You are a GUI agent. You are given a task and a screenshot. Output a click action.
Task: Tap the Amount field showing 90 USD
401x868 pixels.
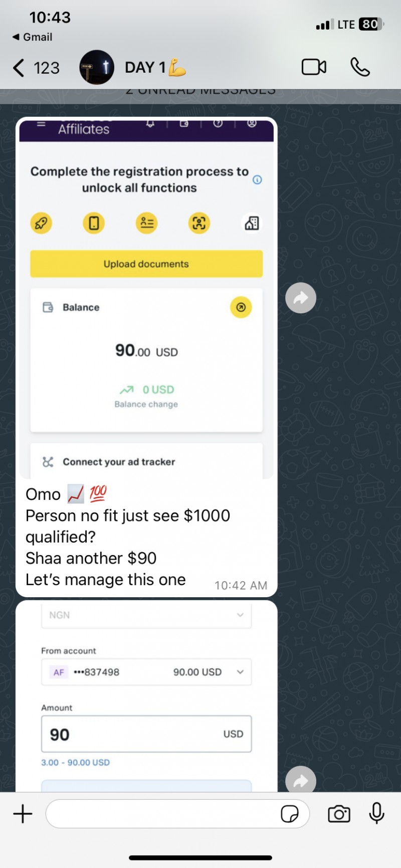click(x=146, y=734)
